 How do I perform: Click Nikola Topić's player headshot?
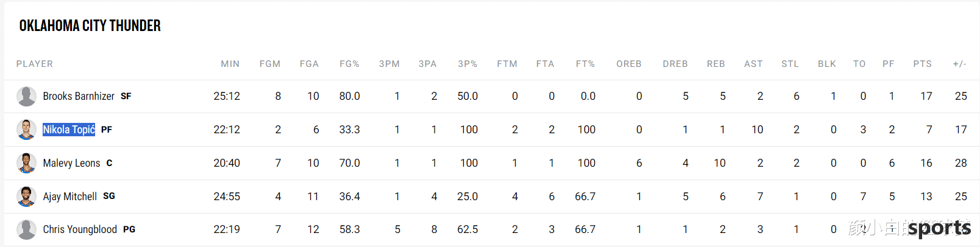click(x=26, y=130)
